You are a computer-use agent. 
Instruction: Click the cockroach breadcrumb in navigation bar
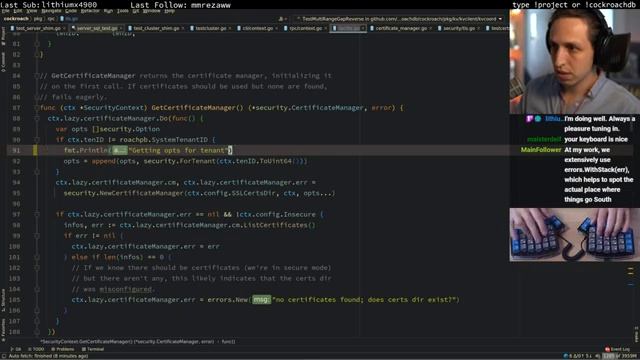16,19
